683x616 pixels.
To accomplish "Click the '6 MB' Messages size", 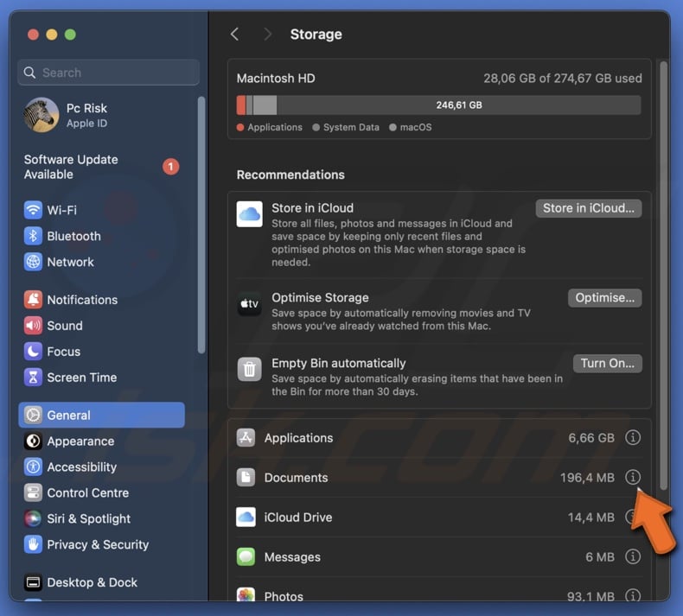I will 600,556.
